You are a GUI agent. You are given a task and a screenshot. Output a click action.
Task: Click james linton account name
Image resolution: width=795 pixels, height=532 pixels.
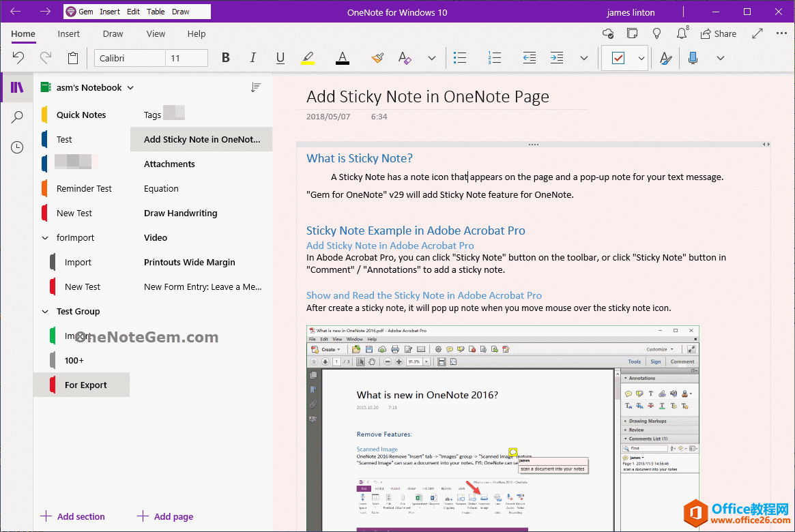click(631, 12)
